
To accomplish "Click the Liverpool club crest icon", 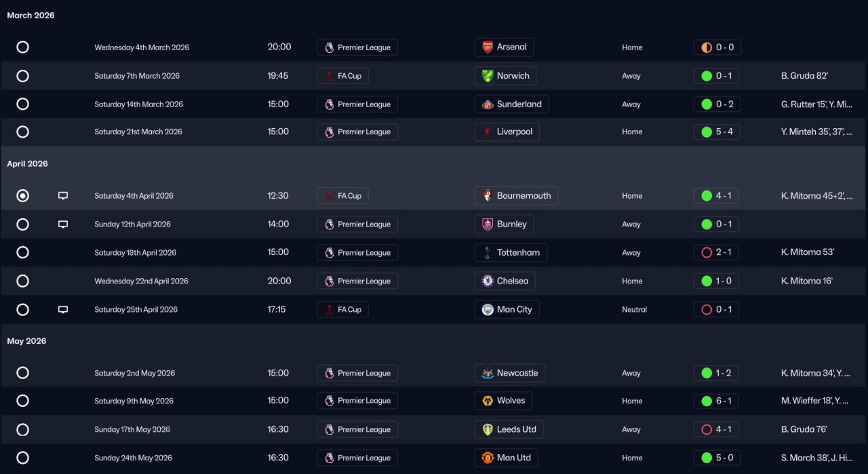I will 488,132.
